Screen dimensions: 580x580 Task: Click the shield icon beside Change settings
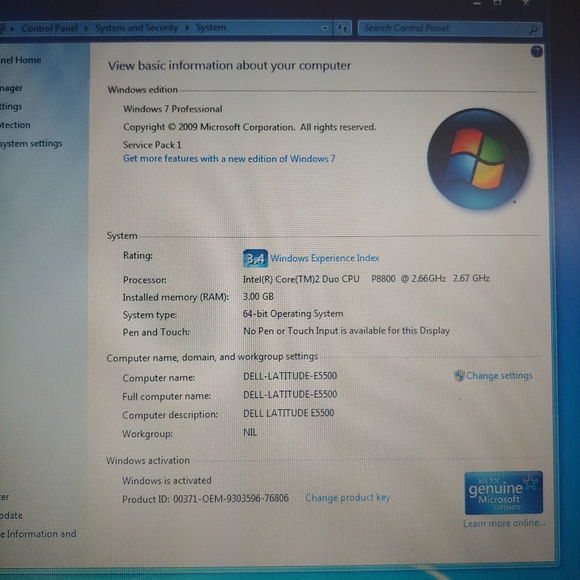point(459,375)
